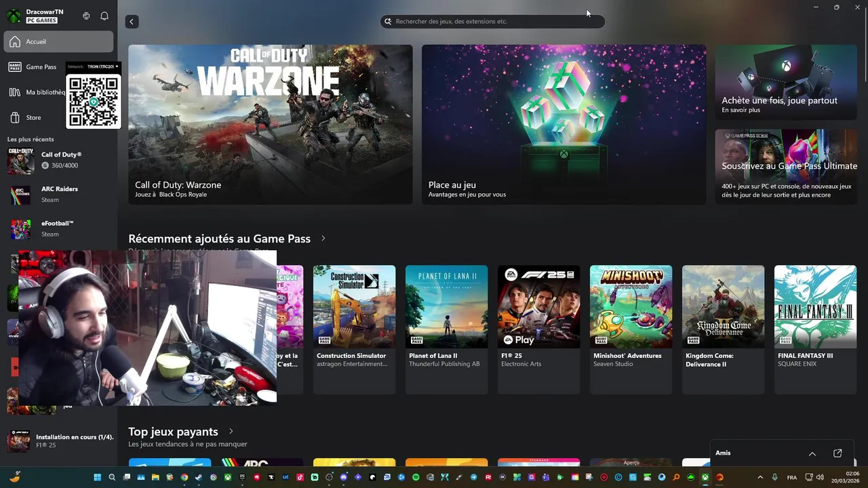Click the magnifier icon in the search bar
The width and height of the screenshot is (868, 488).
[388, 22]
